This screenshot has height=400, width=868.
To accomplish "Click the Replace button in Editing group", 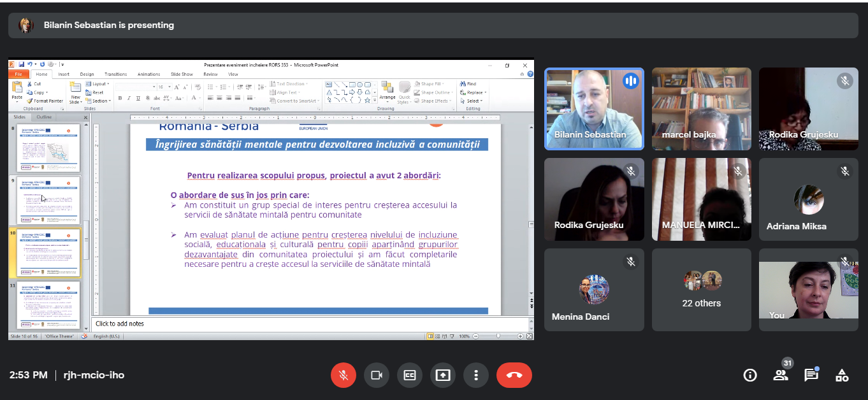I will coord(474,92).
